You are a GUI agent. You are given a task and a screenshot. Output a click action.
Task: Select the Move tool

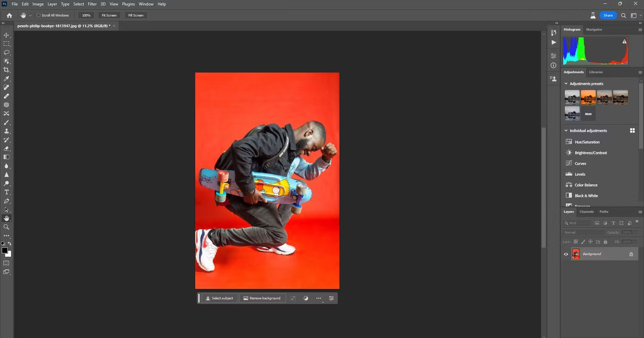click(x=6, y=35)
